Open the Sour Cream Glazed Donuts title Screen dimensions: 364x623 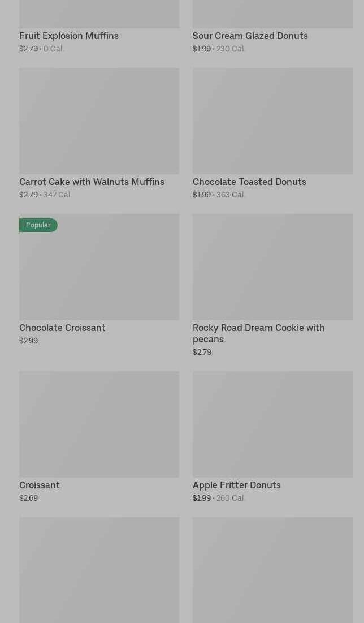tap(250, 36)
